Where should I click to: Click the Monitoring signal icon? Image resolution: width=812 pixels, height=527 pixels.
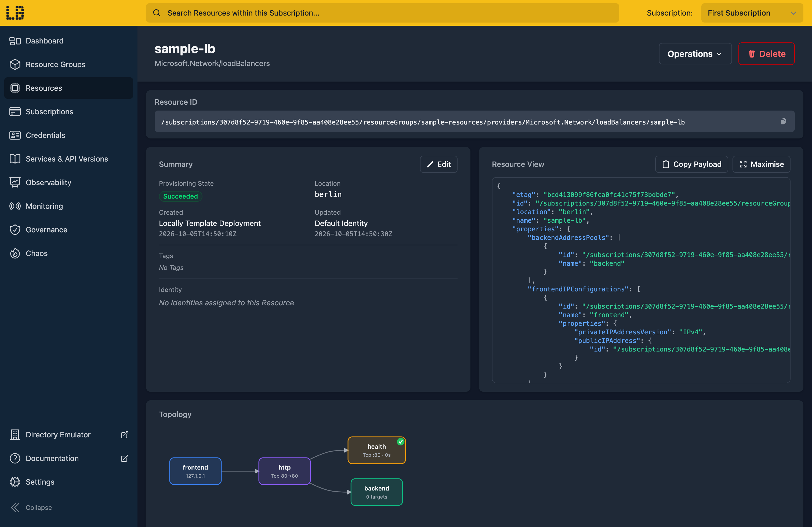pos(15,206)
